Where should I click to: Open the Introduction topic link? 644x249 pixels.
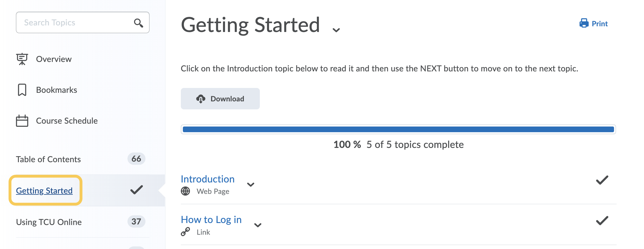pyautogui.click(x=208, y=179)
